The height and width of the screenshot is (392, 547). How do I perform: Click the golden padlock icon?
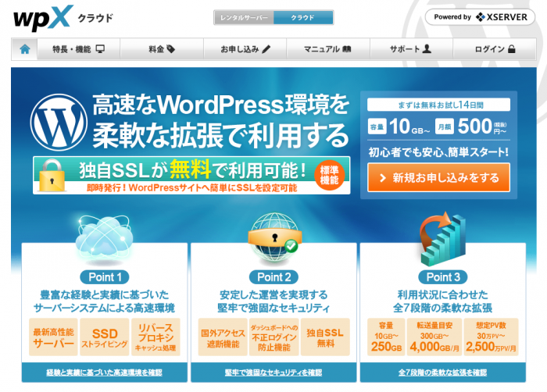[x=52, y=176]
